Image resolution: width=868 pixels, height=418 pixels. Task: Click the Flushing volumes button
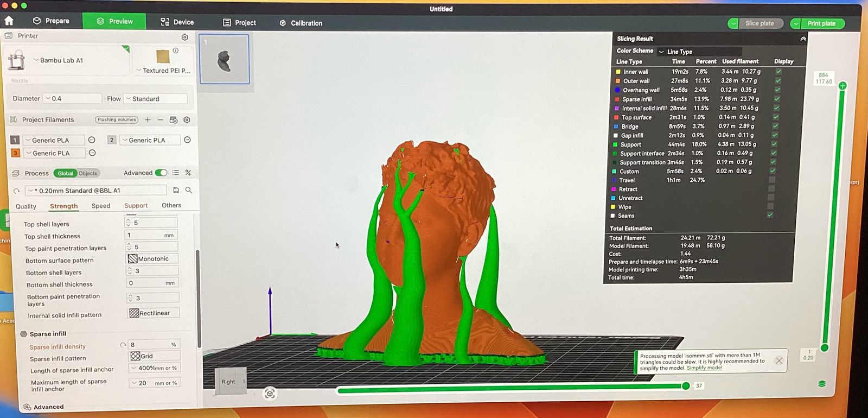pos(117,119)
